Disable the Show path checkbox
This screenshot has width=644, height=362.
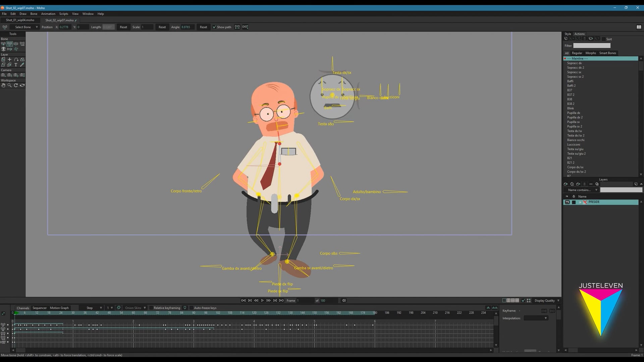point(215,27)
